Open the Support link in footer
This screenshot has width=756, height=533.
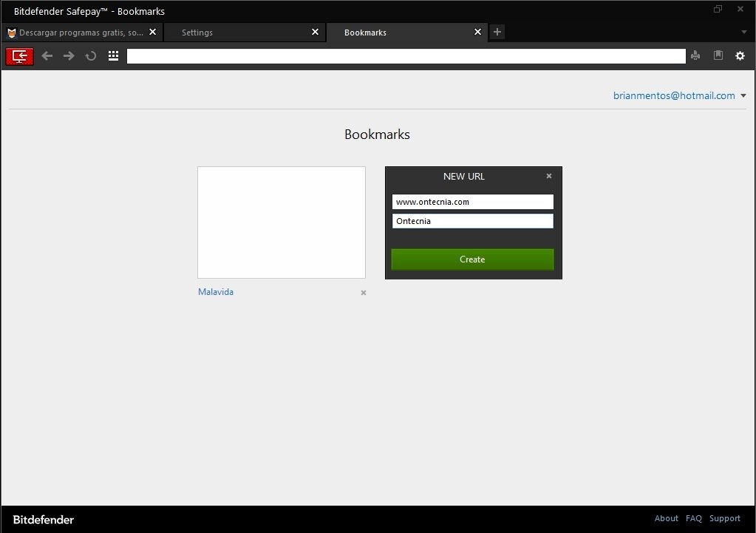(x=725, y=518)
